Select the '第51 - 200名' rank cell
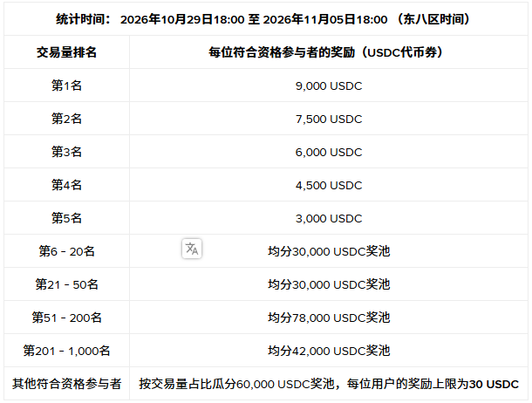Screen dimensions: 532x403 [67, 318]
